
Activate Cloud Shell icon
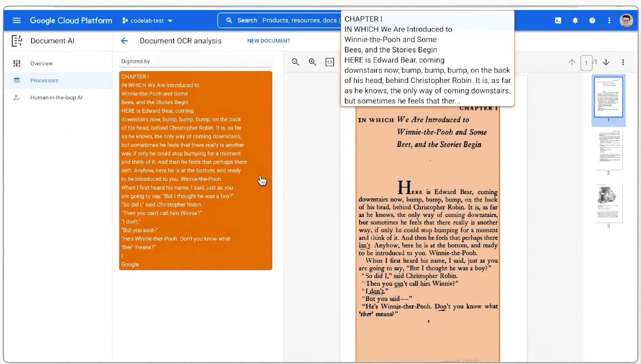point(558,21)
